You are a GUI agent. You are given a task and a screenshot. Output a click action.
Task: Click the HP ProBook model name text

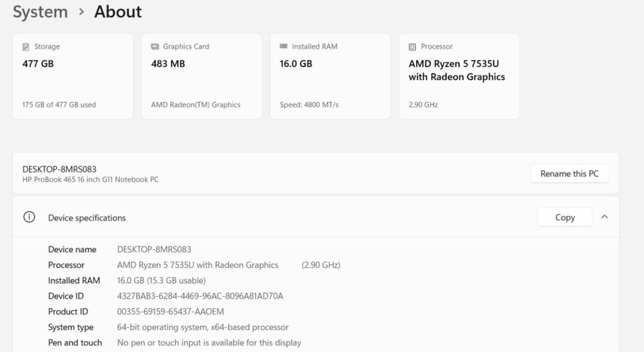coord(90,180)
